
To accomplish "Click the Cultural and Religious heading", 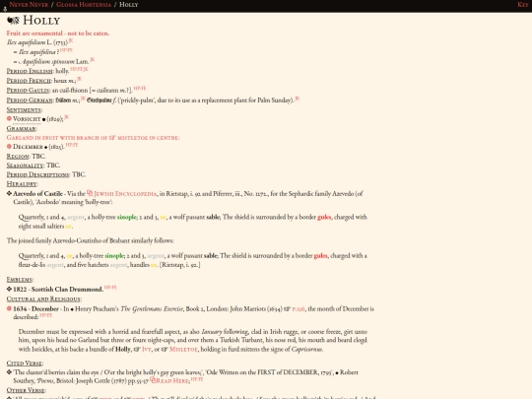I will (x=43, y=299).
